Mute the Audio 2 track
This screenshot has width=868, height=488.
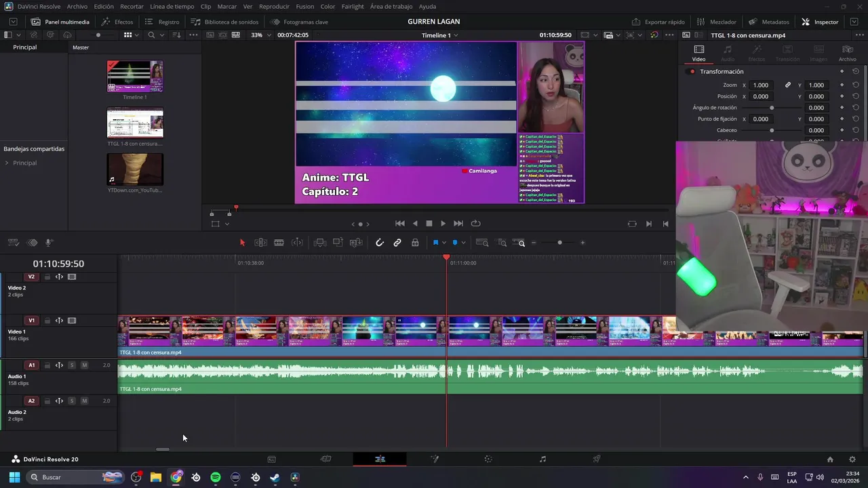[x=84, y=401]
